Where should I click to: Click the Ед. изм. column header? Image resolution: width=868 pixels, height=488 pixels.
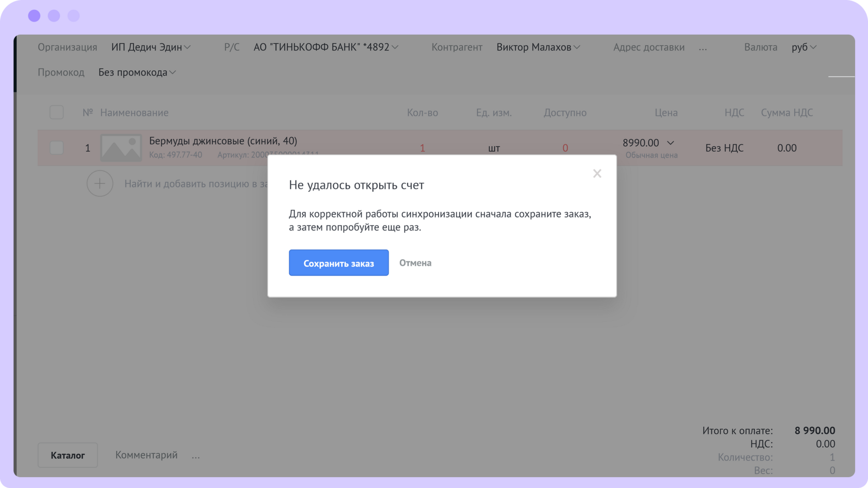(494, 113)
